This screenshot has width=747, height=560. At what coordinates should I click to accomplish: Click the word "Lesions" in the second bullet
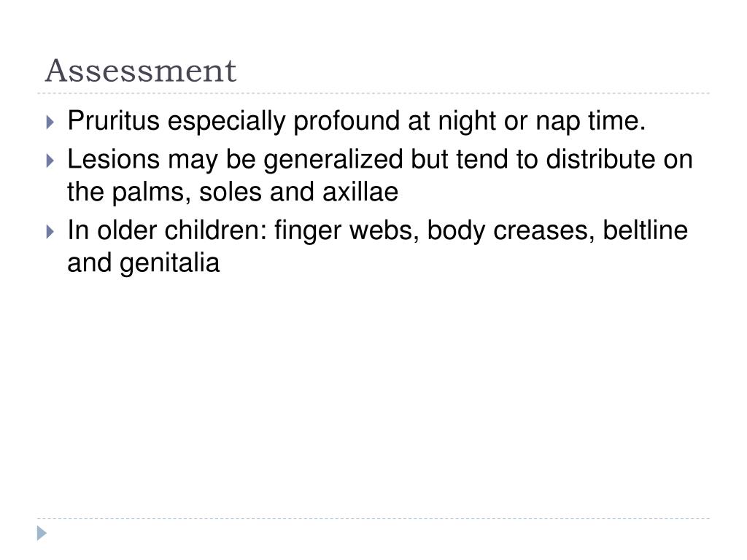(113, 158)
